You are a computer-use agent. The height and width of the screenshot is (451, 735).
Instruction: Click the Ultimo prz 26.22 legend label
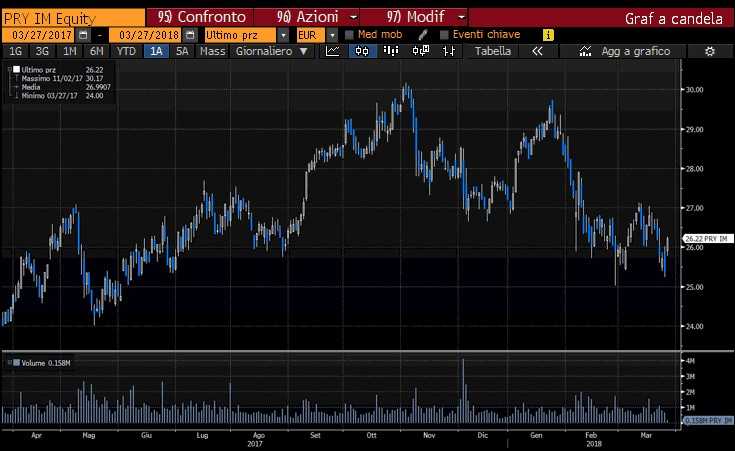(x=62, y=69)
